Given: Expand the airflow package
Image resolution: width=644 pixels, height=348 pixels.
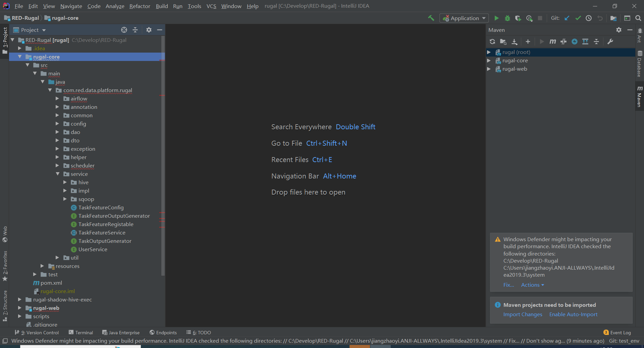Looking at the screenshot, I should [57, 98].
